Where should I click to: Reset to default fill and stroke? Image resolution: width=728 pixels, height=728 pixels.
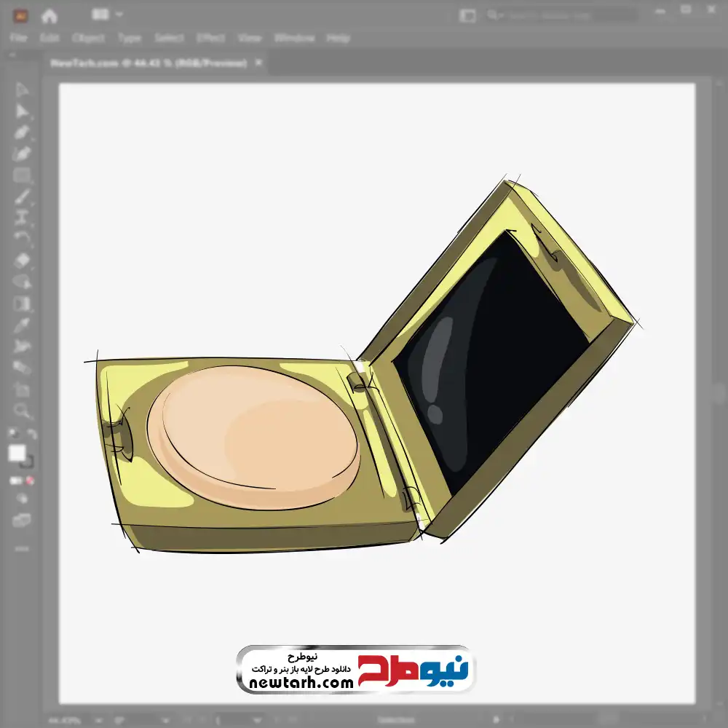coord(12,434)
